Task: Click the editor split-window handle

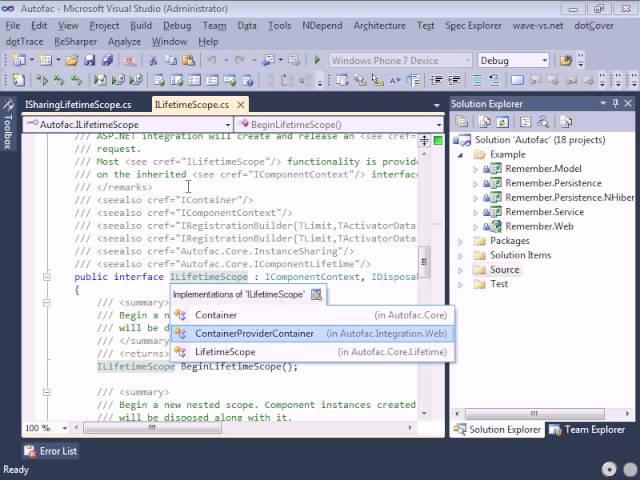Action: coord(424,140)
